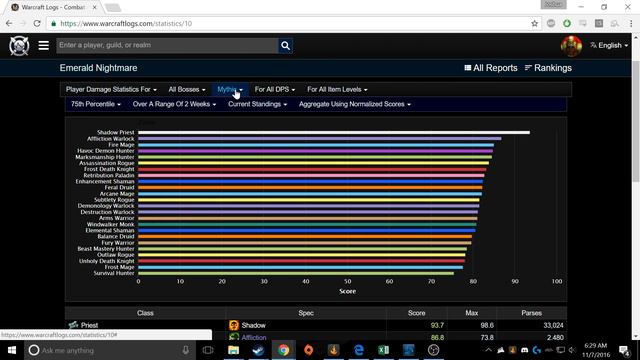This screenshot has width=640, height=360.
Task: Click the browser back arrow
Action: click(9, 24)
